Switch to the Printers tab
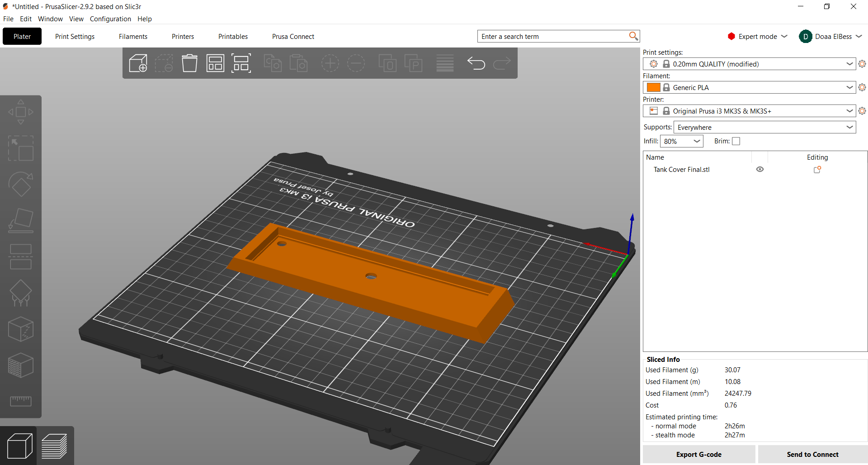Image resolution: width=868 pixels, height=465 pixels. pos(183,36)
